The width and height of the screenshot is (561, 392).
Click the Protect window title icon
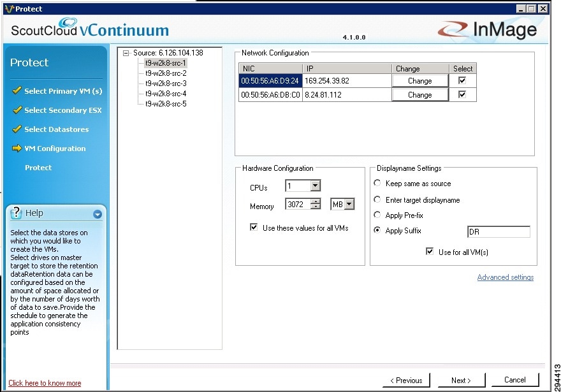click(x=10, y=8)
